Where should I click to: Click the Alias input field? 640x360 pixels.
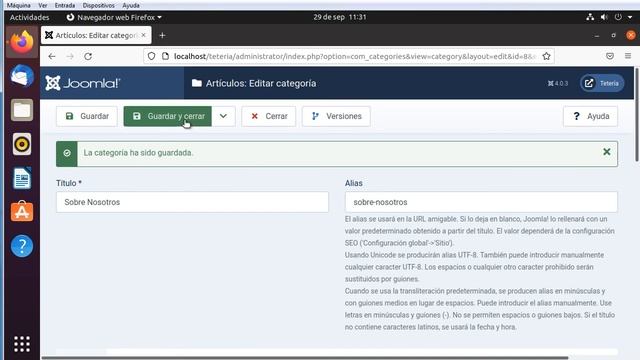coord(481,202)
